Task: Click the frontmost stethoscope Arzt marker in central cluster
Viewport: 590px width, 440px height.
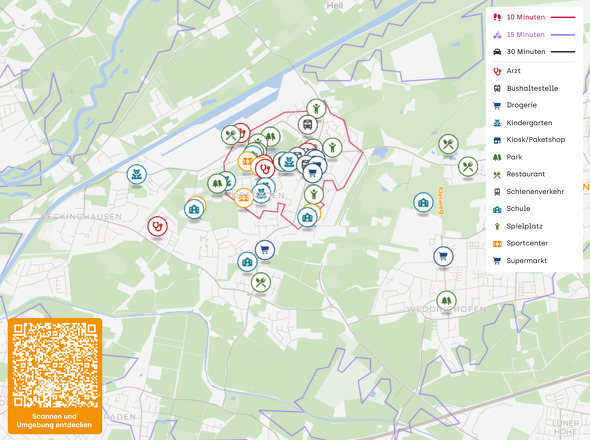Action: 265,168
